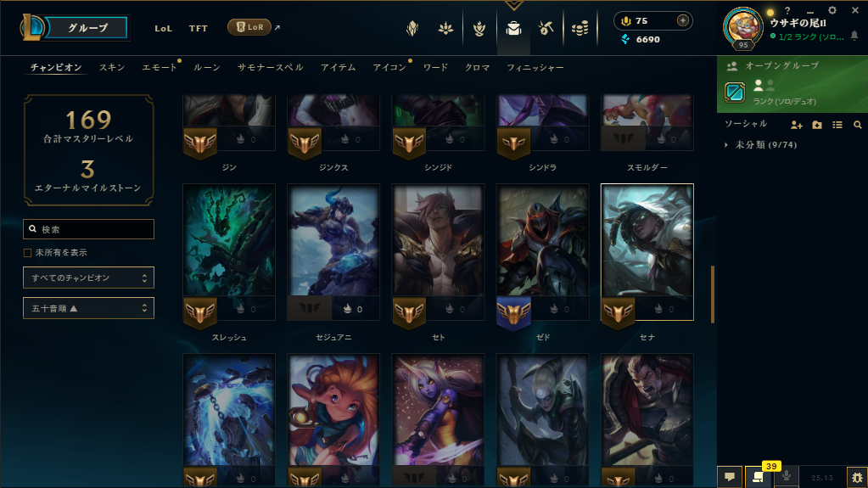Click the add friend icon in Social
This screenshot has height=488, width=868.
point(797,126)
